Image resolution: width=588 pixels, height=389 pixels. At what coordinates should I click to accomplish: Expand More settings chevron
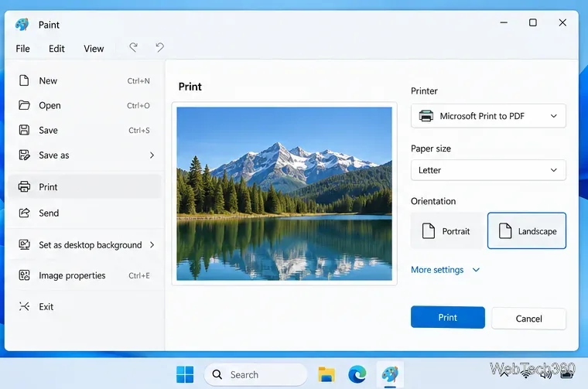pos(476,270)
